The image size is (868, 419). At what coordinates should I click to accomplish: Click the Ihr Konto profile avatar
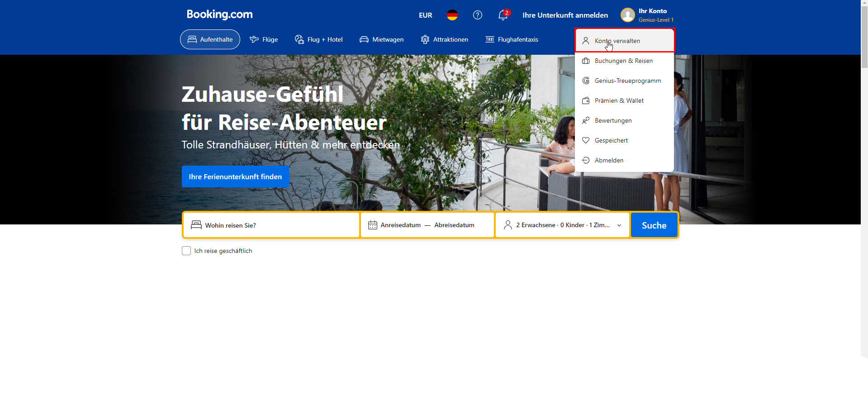tap(628, 15)
